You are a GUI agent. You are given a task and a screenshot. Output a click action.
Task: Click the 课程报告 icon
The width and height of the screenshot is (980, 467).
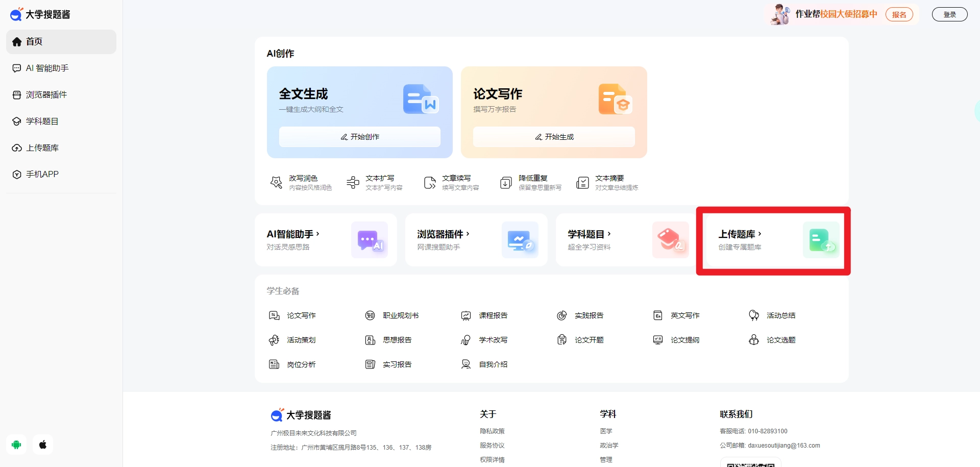pyautogui.click(x=465, y=315)
